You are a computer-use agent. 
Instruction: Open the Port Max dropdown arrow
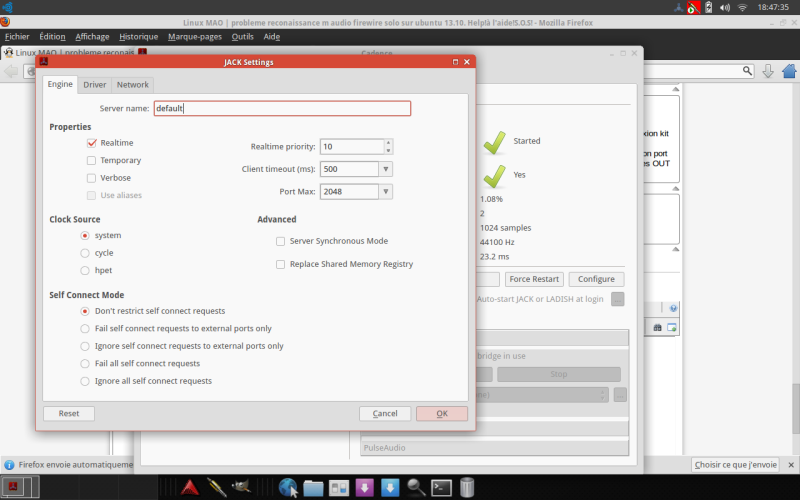(x=386, y=191)
